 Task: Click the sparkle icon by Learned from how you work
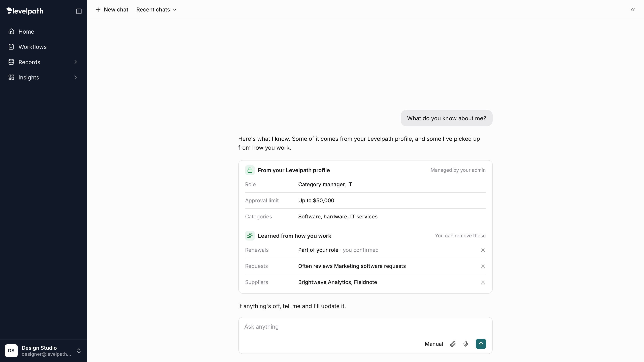pyautogui.click(x=250, y=236)
